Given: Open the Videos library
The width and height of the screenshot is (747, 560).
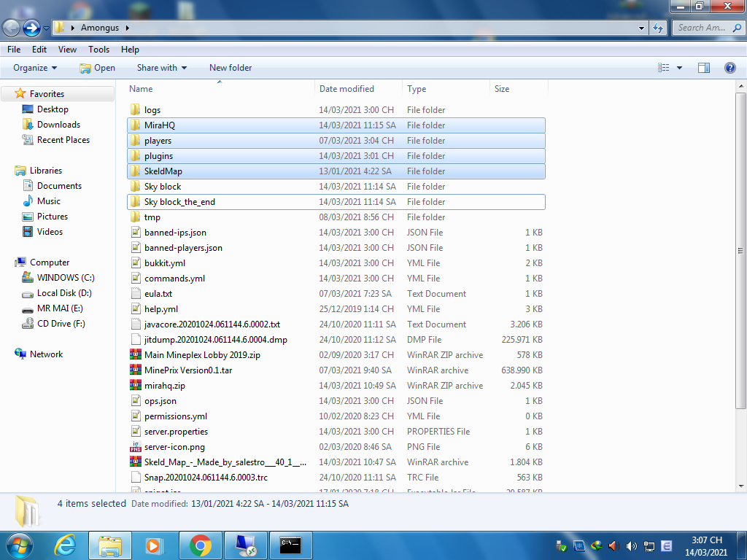Looking at the screenshot, I should 50,231.
